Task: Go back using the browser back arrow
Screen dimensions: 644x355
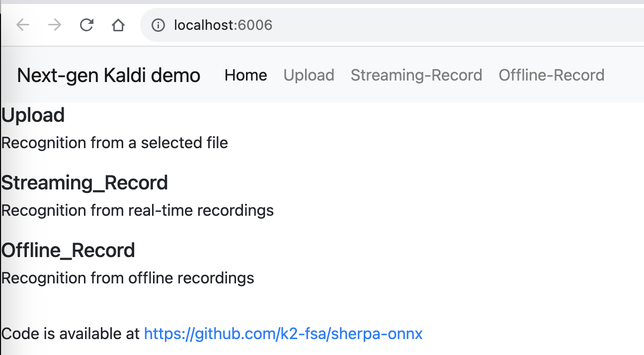Action: point(23,25)
